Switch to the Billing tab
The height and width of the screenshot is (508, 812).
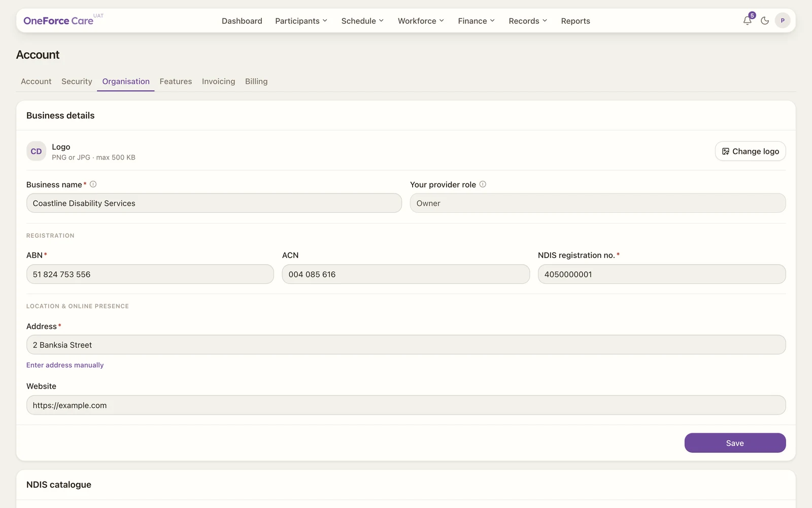tap(256, 81)
